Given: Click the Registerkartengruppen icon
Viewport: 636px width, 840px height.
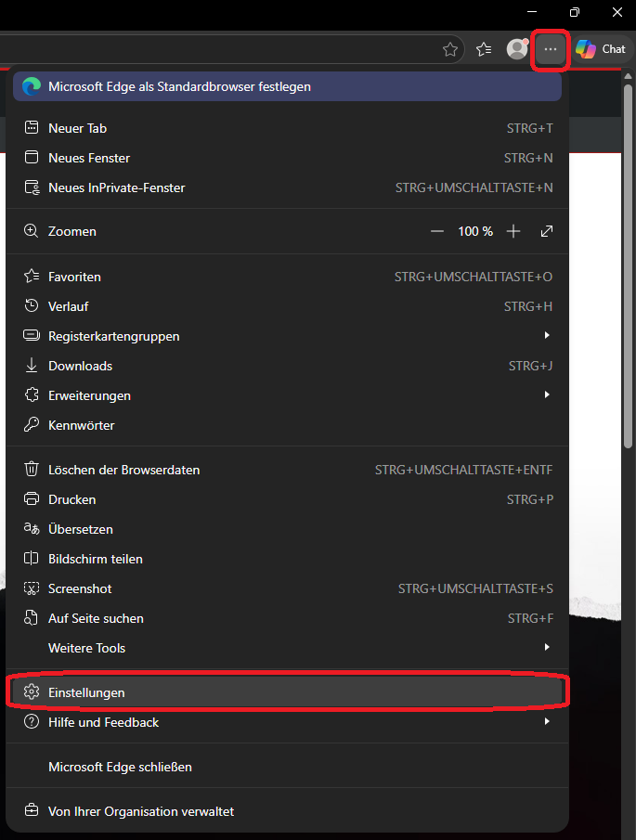Looking at the screenshot, I should coord(32,336).
